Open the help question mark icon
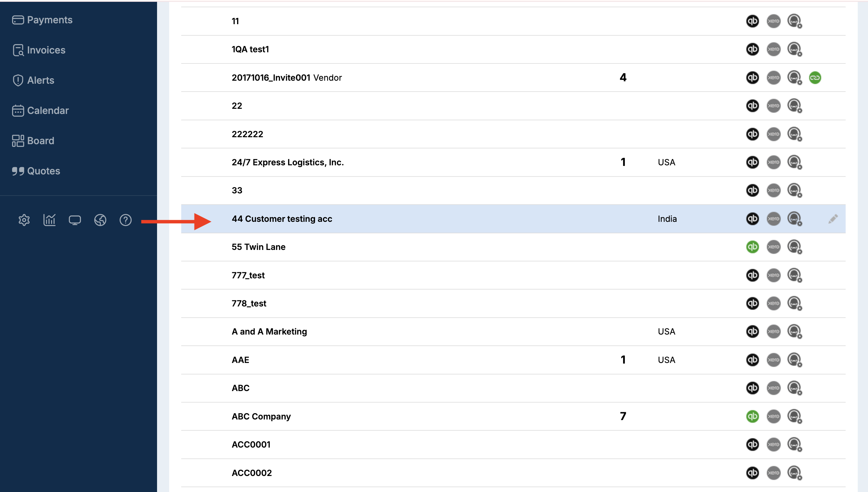 [126, 220]
